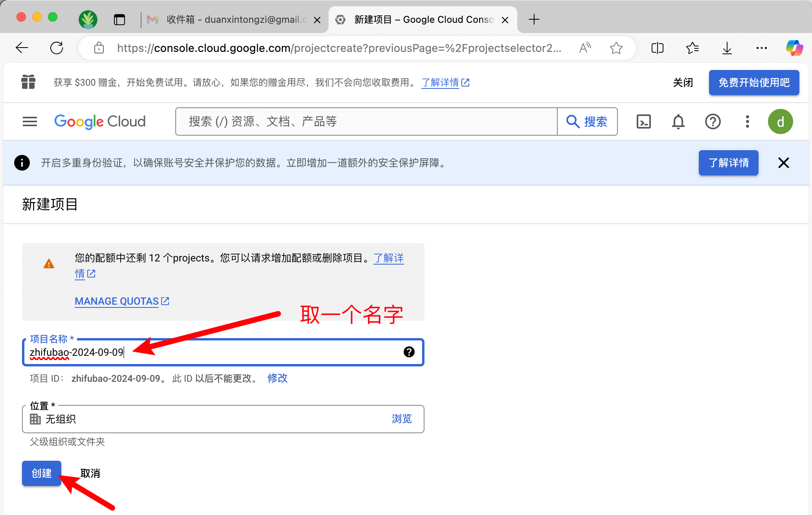Bookmark this page with the star icon
The width and height of the screenshot is (812, 515).
pos(616,48)
